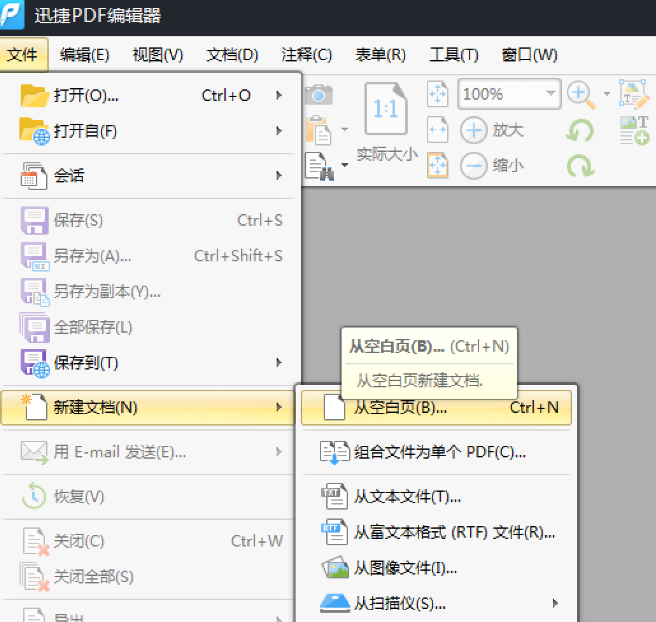Click the 实际大小 1:1 button

coord(387,121)
